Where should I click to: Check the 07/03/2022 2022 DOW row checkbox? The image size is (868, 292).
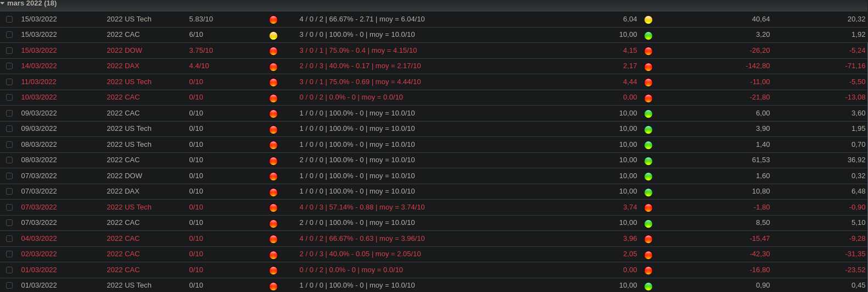tap(9, 176)
